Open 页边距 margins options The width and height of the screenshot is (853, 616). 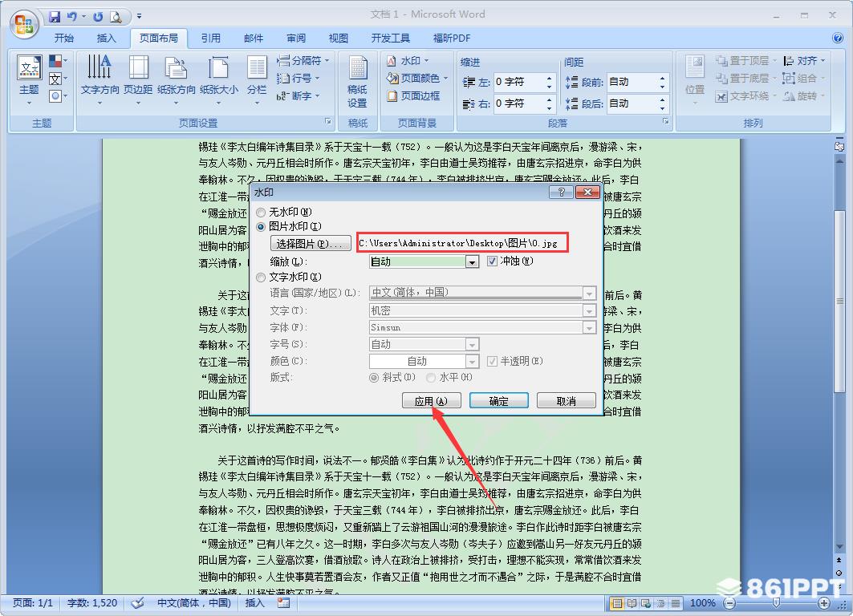tap(138, 80)
